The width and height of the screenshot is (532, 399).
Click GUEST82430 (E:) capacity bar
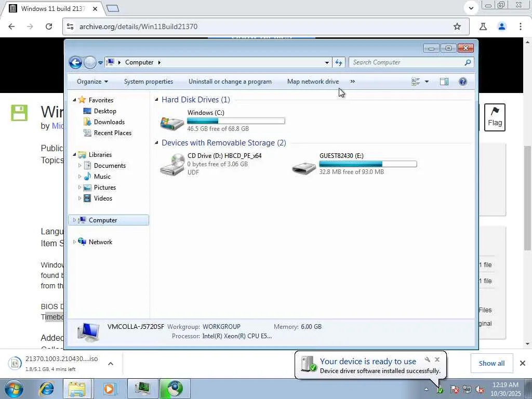click(x=368, y=164)
